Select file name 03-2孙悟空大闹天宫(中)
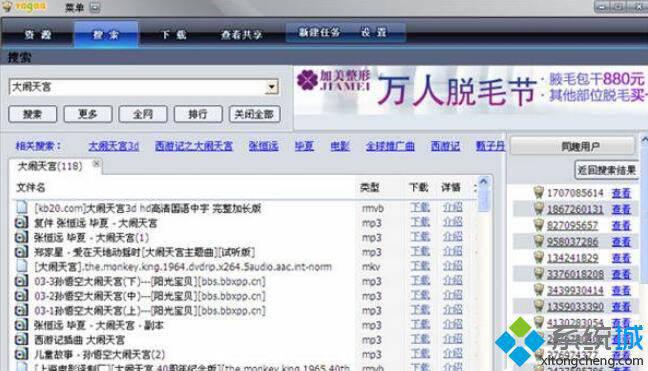This screenshot has width=648, height=371. click(150, 296)
